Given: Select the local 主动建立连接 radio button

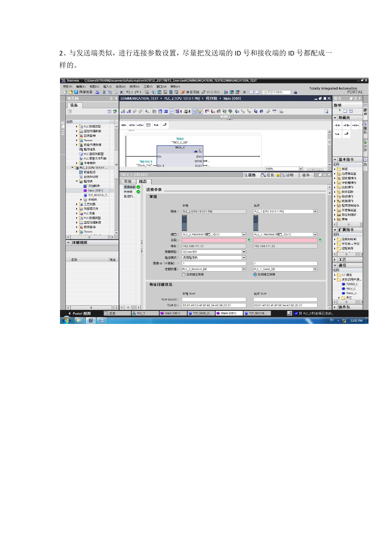Looking at the screenshot, I should pos(183,274).
